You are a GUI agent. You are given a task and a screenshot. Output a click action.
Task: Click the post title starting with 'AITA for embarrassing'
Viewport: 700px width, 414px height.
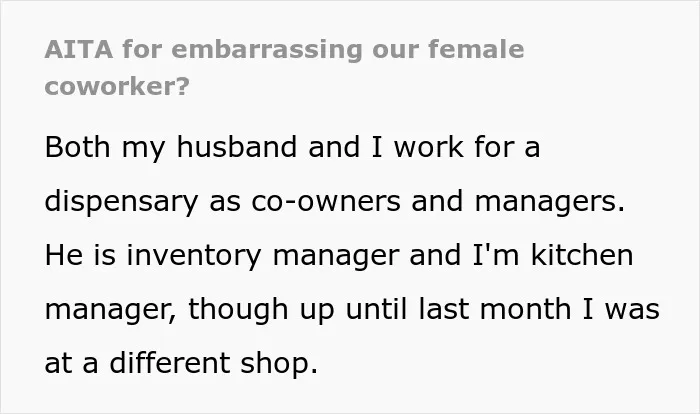284,67
